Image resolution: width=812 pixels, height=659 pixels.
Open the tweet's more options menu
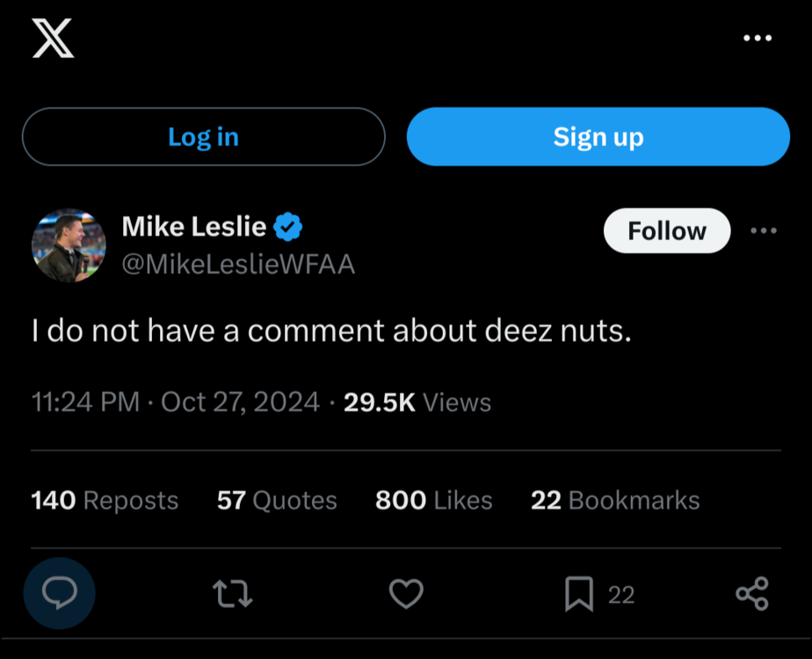click(764, 230)
